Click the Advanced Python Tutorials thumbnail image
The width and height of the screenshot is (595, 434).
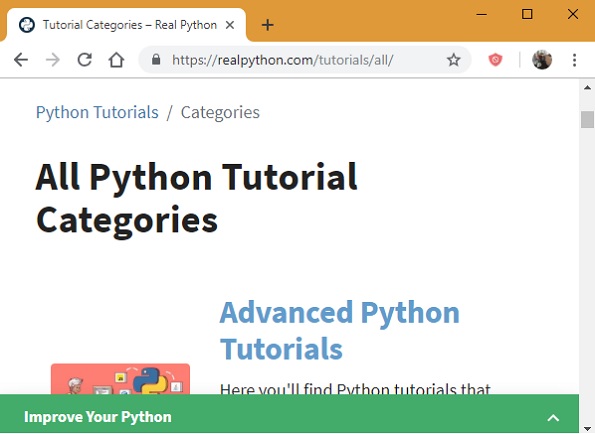(x=120, y=379)
